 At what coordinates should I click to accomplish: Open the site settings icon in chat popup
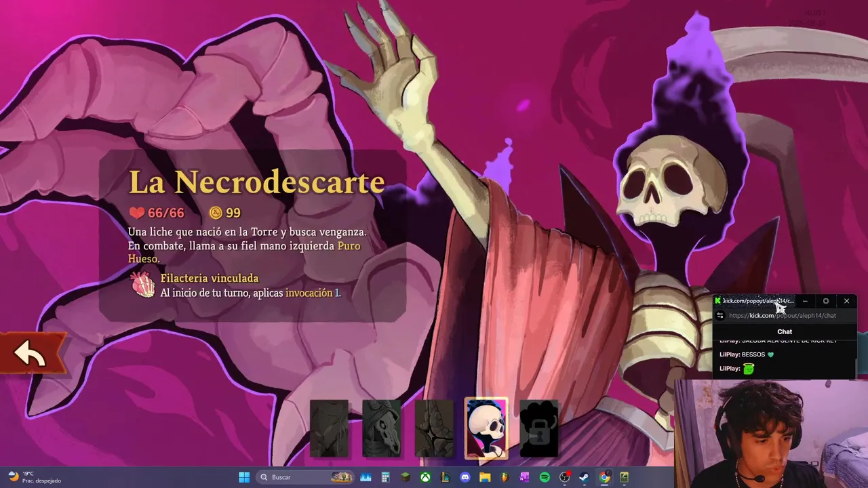(720, 315)
